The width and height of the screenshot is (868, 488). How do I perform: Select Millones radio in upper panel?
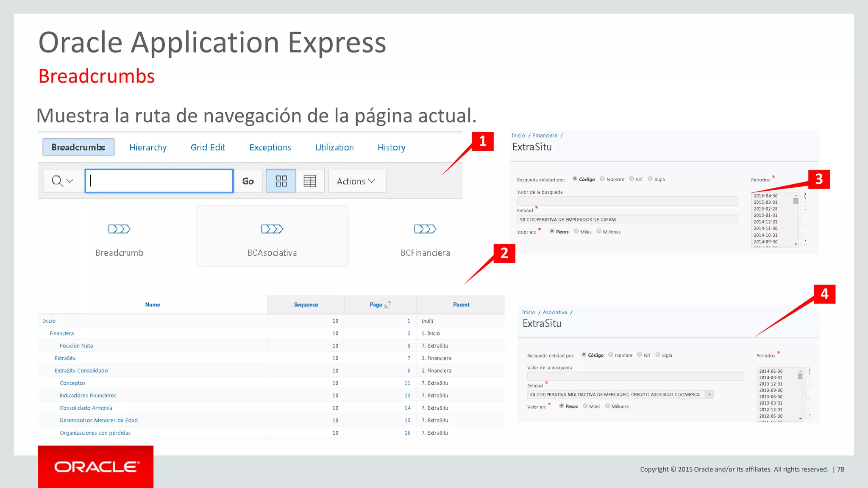(599, 231)
